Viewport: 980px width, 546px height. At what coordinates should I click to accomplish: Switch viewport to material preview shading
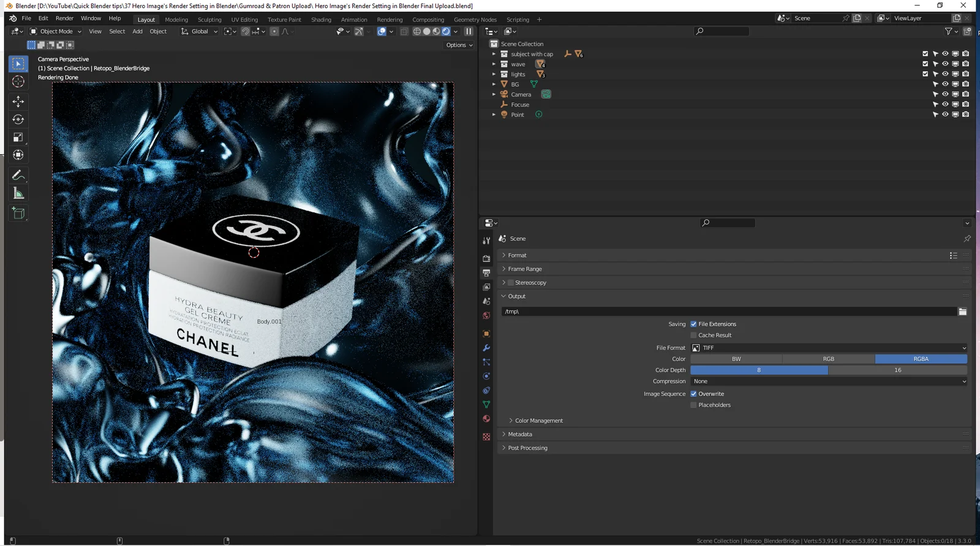pyautogui.click(x=436, y=31)
